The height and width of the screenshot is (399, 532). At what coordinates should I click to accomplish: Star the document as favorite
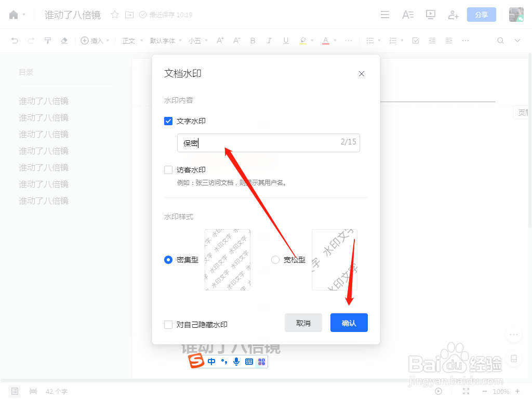(x=115, y=15)
